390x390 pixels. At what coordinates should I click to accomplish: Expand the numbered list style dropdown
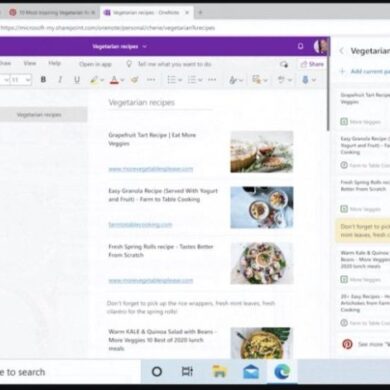tap(200, 80)
